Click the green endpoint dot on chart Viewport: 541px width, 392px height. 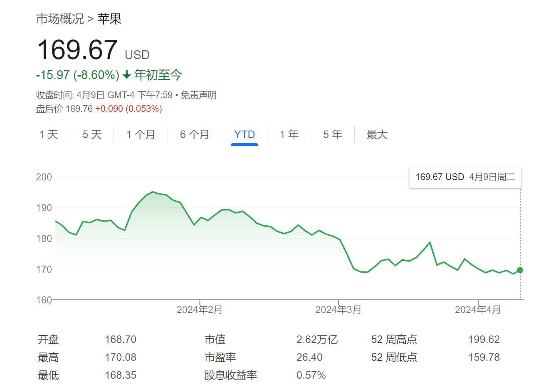[520, 270]
